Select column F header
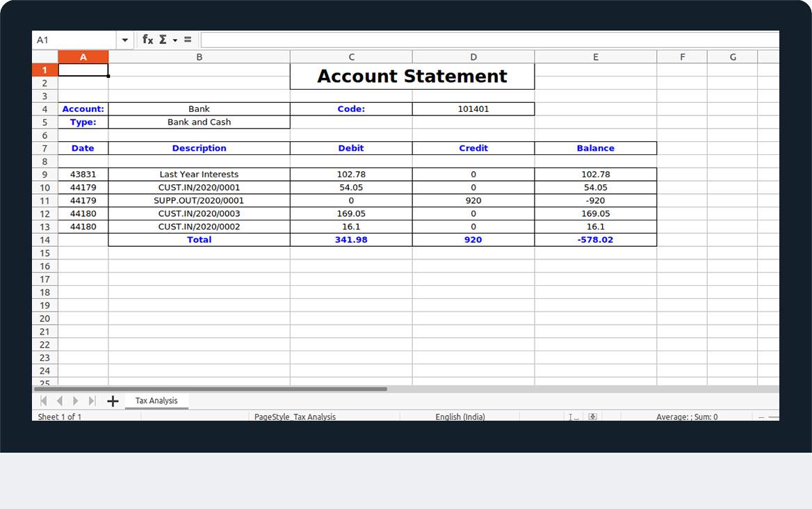Screen dimensions: 812x509 (682, 57)
